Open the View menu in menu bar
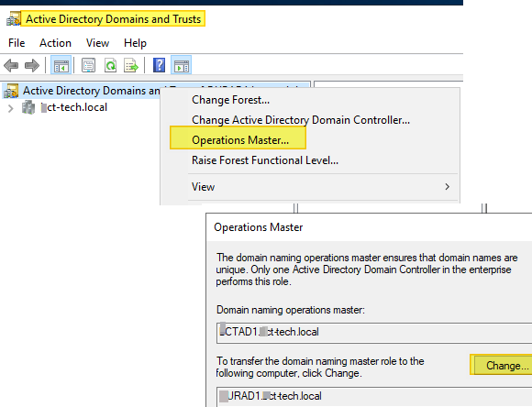Viewport: 532px width, 407px height. (98, 43)
